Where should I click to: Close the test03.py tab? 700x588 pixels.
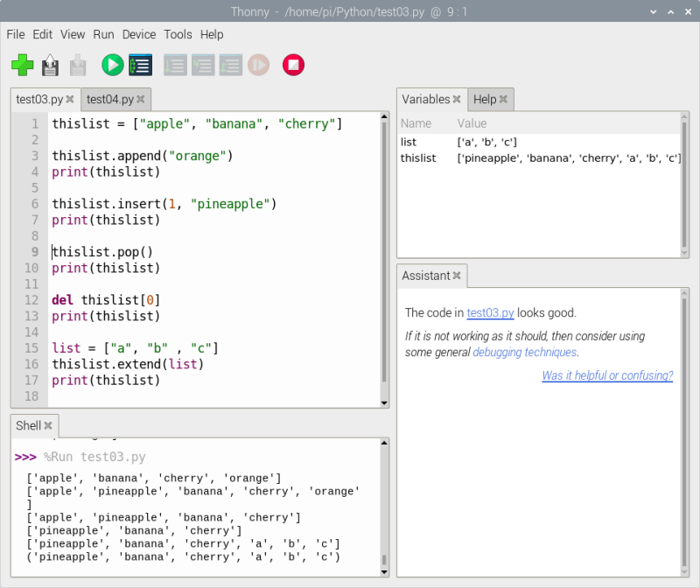pos(72,99)
